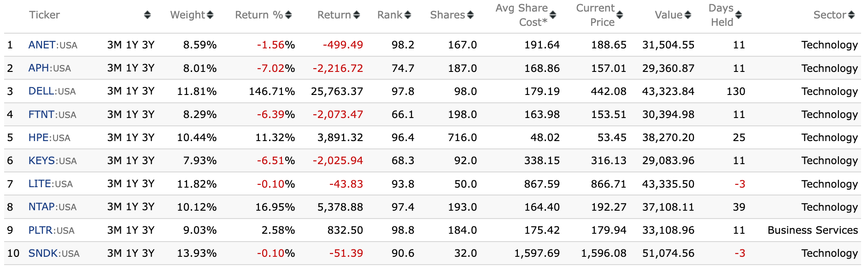This screenshot has width=868, height=272.
Task: Select NTAP return value 5,378.88
Action: (340, 207)
